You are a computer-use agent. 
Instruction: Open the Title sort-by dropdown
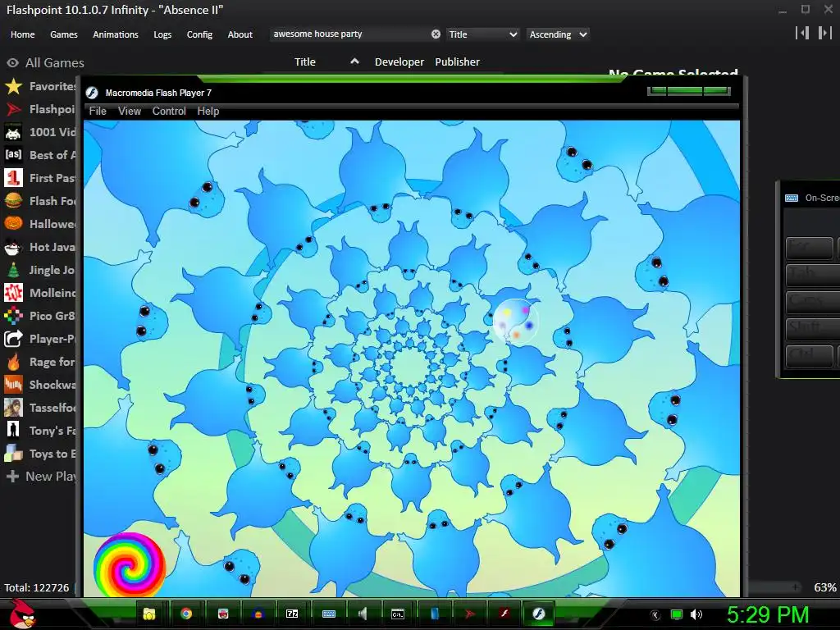(x=482, y=34)
